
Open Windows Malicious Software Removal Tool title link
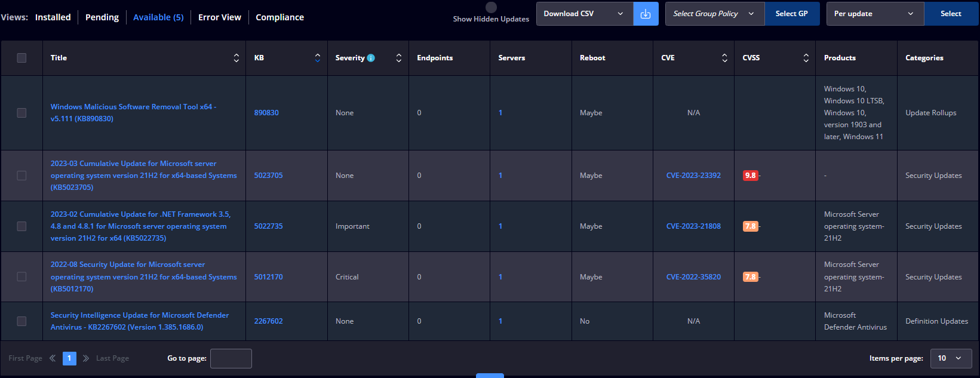[x=134, y=113]
